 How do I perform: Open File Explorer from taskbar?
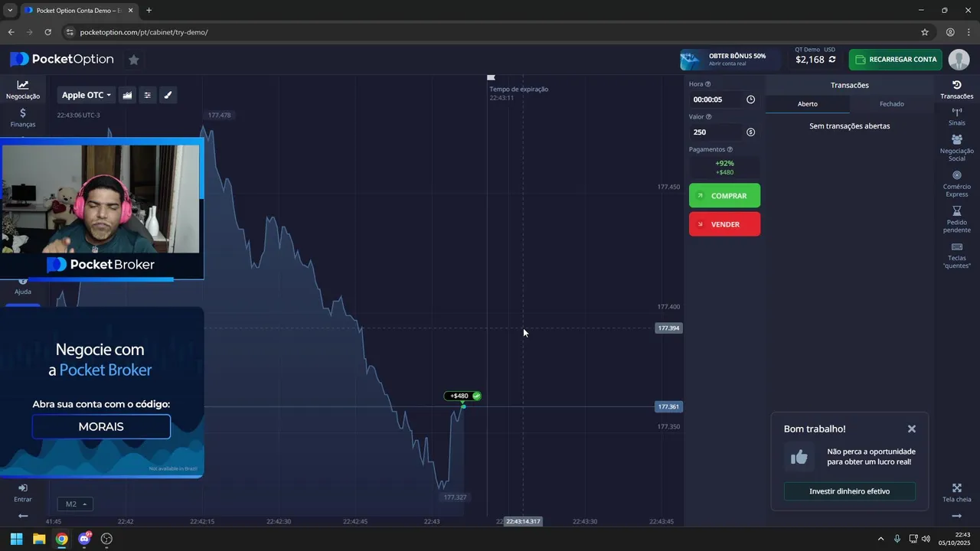point(39,539)
